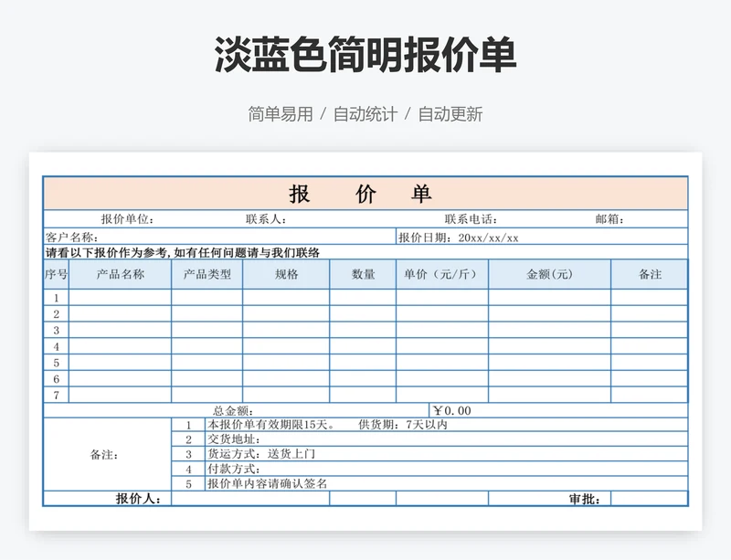The width and height of the screenshot is (731, 560).
Task: Click row number 4 in 序号 column
Action: [56, 346]
